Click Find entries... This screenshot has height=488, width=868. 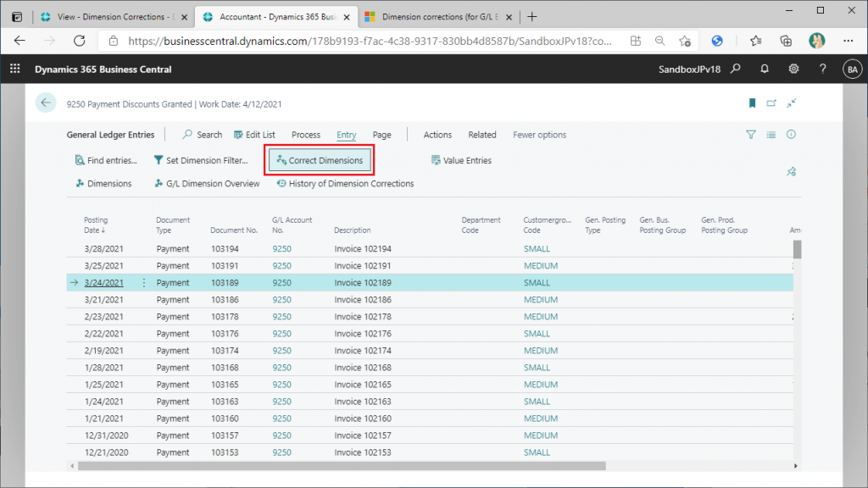(106, 160)
